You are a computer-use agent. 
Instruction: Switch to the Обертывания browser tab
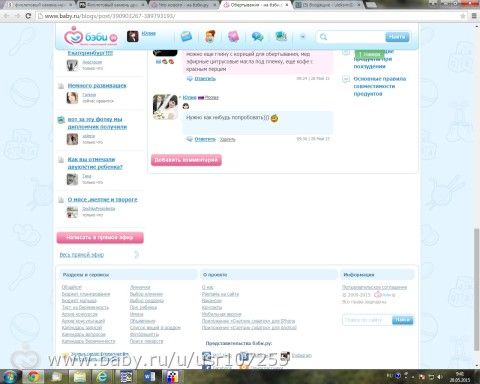[x=255, y=5]
